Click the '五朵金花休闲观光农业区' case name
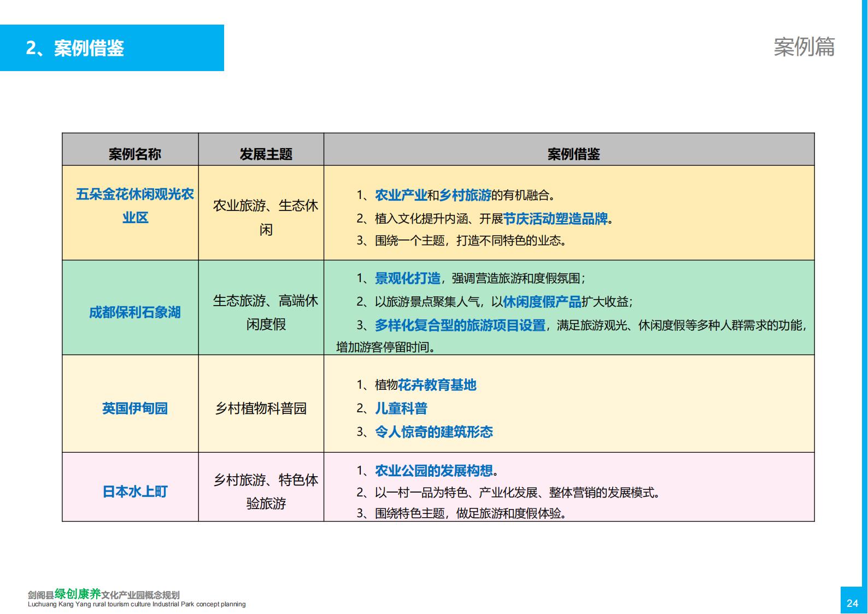 pyautogui.click(x=135, y=206)
